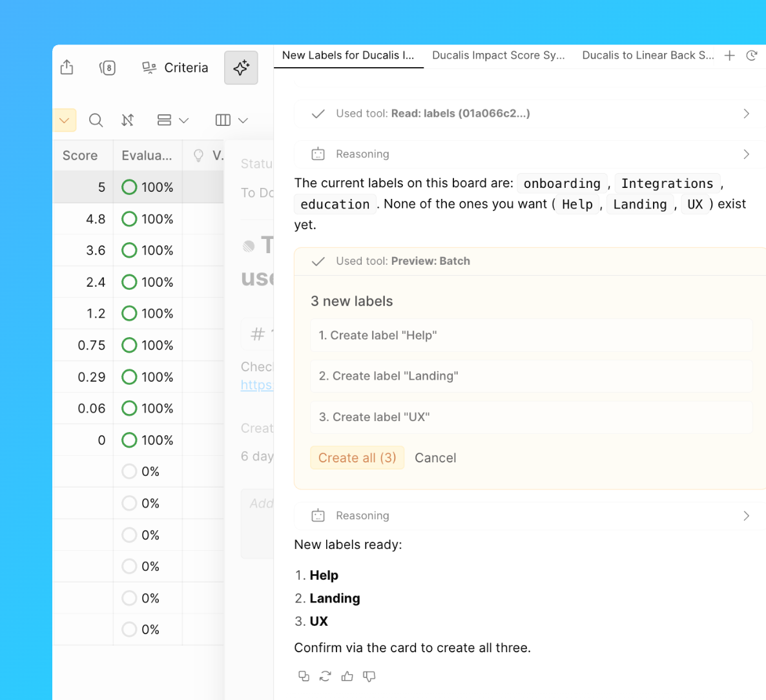Image resolution: width=766 pixels, height=700 pixels.
Task: Toggle the AI assistant sparkle button
Action: [241, 67]
